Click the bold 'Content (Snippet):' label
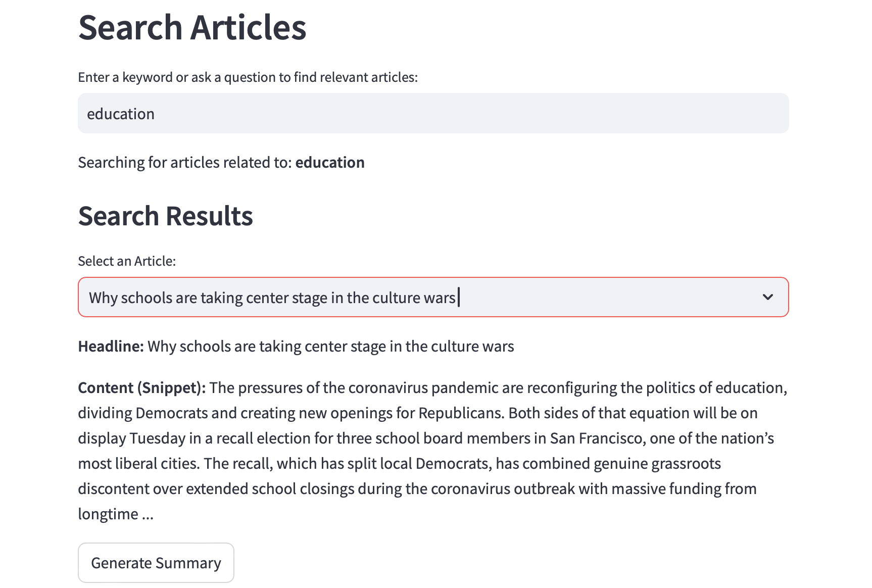Screen dimensions: 872x588 coord(141,388)
